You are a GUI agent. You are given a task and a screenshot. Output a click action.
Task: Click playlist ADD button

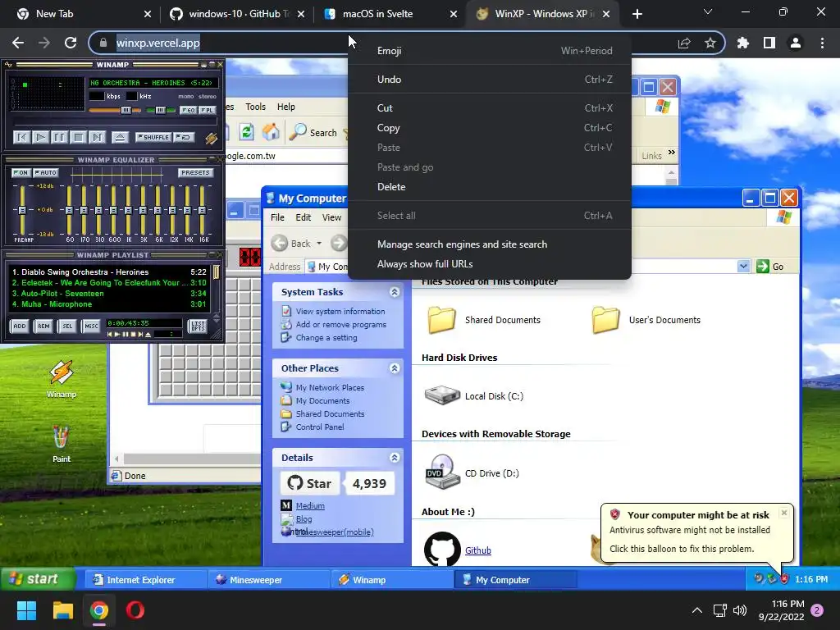click(20, 326)
